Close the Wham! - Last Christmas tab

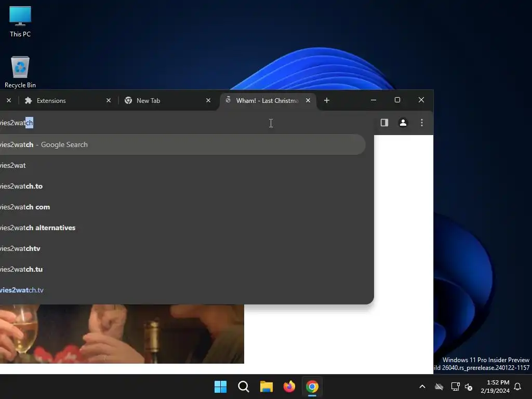pyautogui.click(x=308, y=100)
